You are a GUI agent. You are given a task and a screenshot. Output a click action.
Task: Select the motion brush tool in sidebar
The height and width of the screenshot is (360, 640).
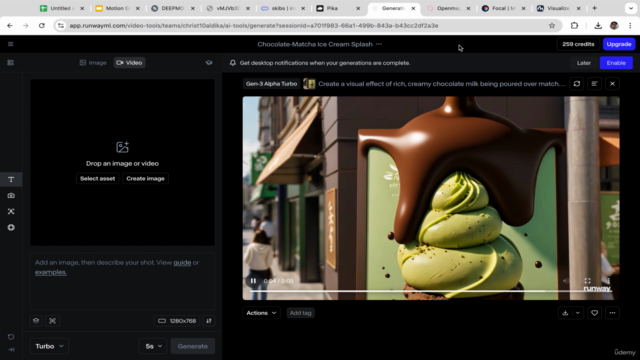coord(11,211)
